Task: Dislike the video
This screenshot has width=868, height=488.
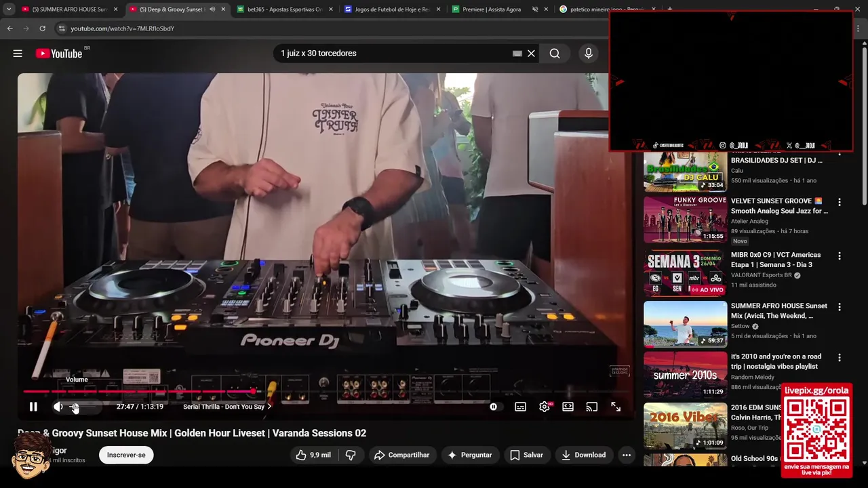Action: tap(351, 455)
